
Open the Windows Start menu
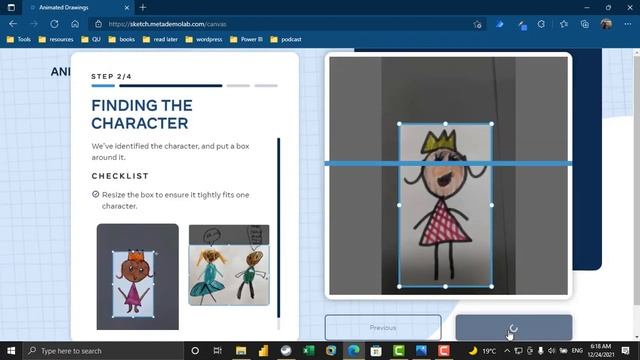(11, 351)
